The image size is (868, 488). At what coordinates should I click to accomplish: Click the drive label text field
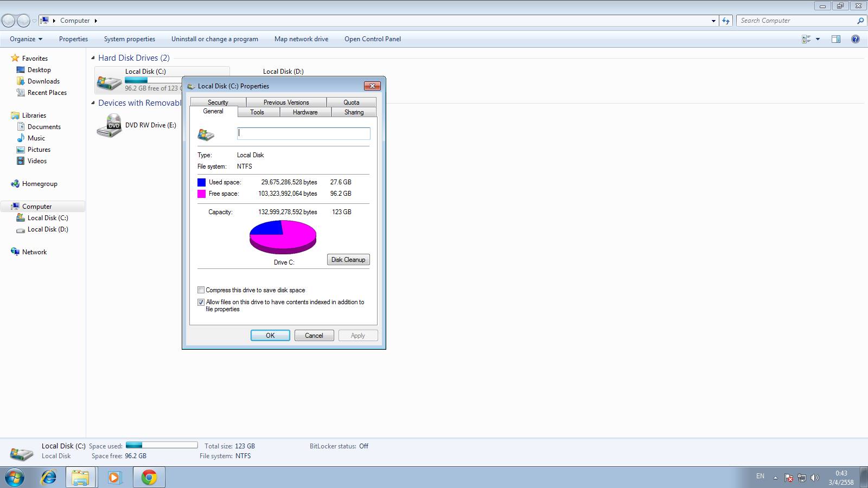pyautogui.click(x=304, y=133)
